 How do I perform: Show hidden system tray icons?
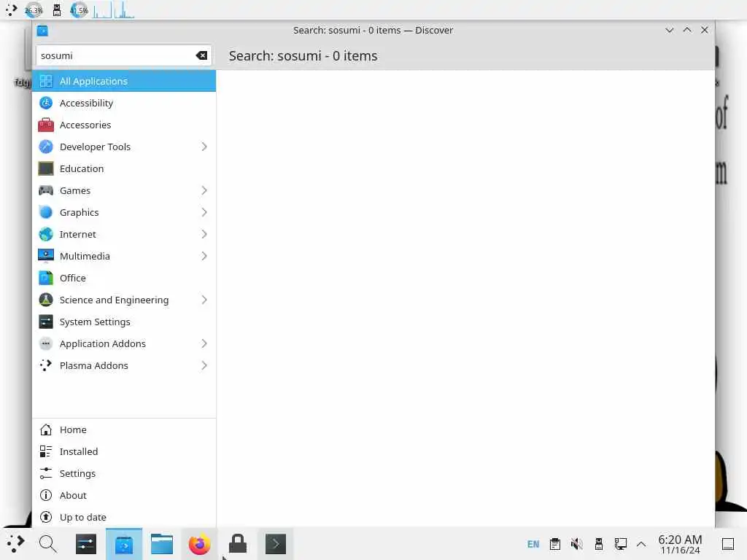pyautogui.click(x=641, y=544)
